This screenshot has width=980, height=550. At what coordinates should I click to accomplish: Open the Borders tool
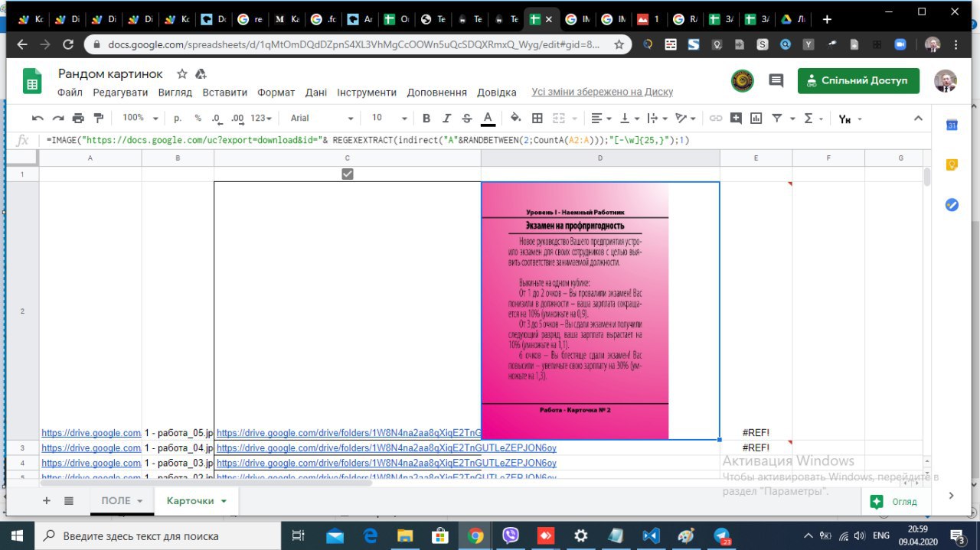537,118
